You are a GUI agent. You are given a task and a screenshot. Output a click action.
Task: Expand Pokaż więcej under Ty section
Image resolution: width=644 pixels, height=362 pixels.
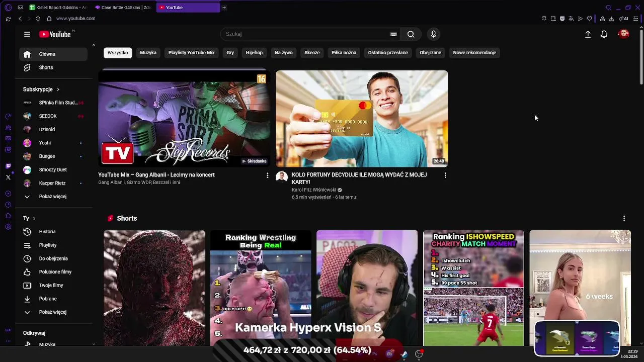tap(53, 312)
